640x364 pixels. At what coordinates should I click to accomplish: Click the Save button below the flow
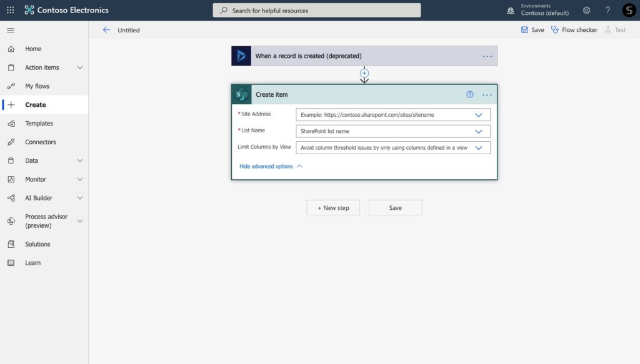click(395, 208)
